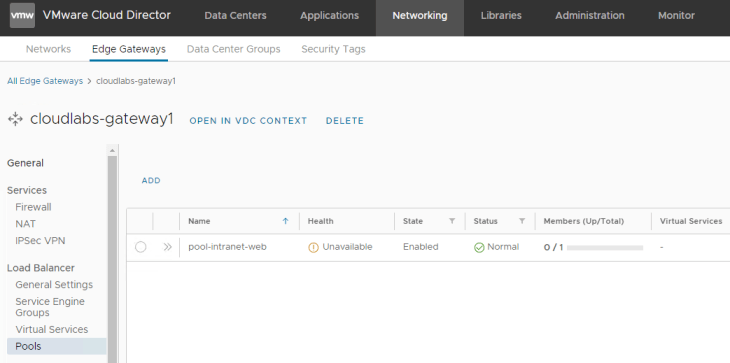This screenshot has width=730, height=363.
Task: Click the Members Up/Total progress bar
Action: click(x=605, y=248)
